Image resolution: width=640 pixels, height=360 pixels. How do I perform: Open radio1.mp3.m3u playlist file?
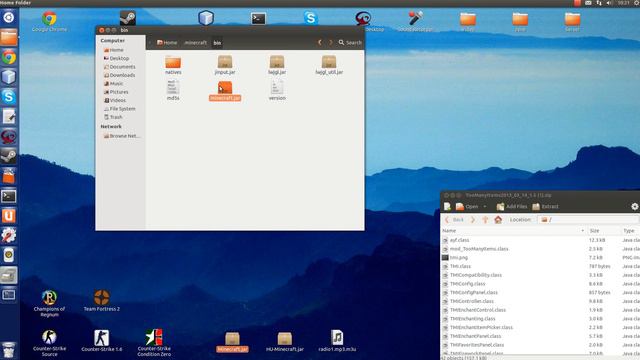[x=337, y=341]
